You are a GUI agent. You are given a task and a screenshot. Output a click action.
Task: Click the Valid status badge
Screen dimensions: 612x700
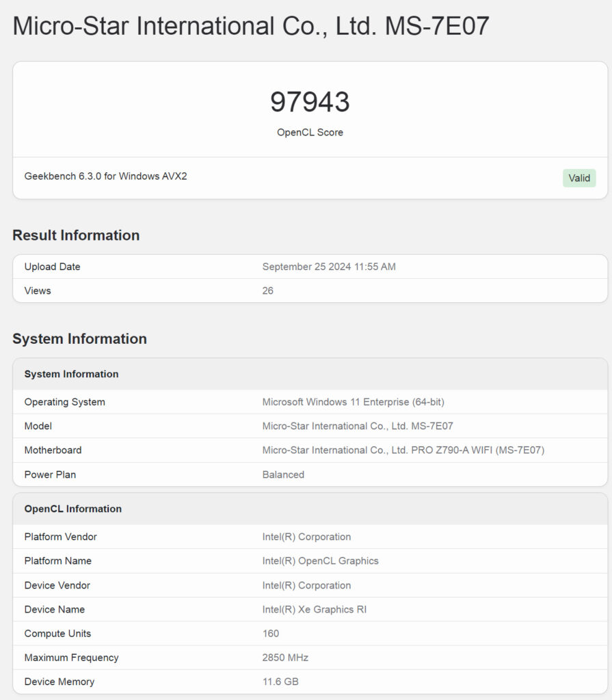tap(579, 178)
